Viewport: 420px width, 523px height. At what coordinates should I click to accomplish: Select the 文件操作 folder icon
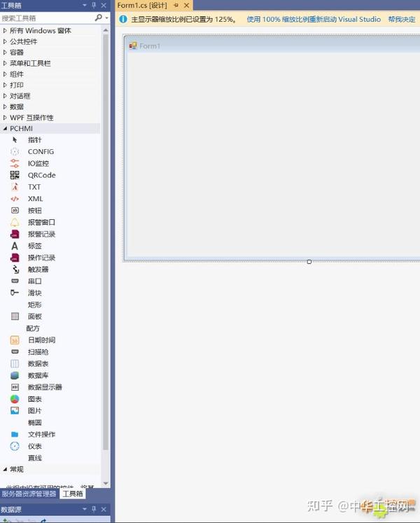click(15, 434)
